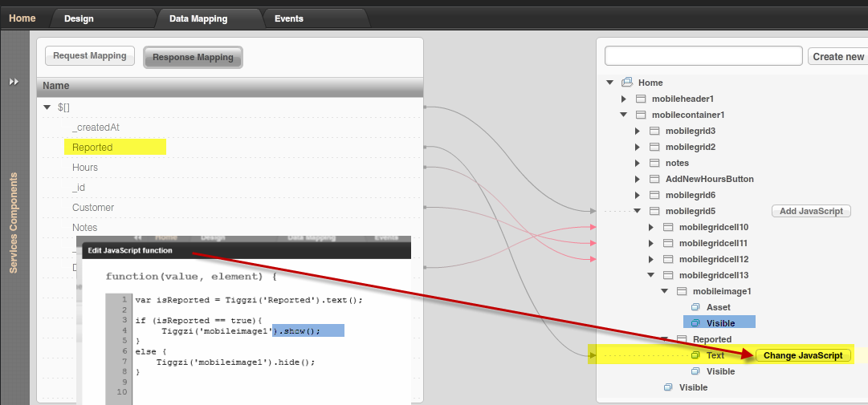Click the Change JavaScript button

pos(803,355)
